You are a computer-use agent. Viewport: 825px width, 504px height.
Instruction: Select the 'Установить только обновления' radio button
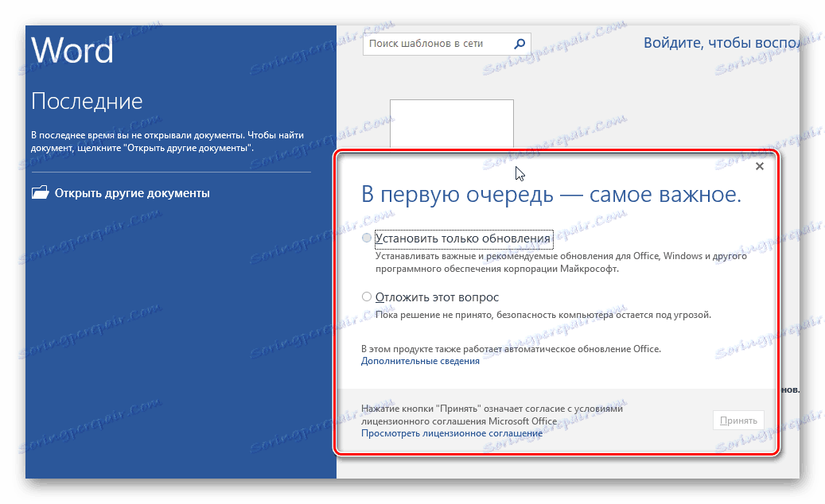click(367, 238)
